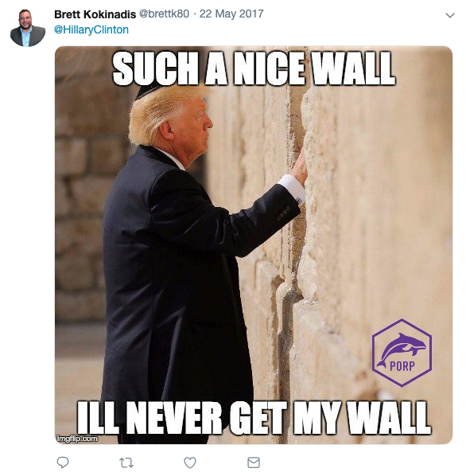Open the tweet options chevron dropdown
Viewport: 466px width, 476px height.
[x=450, y=15]
